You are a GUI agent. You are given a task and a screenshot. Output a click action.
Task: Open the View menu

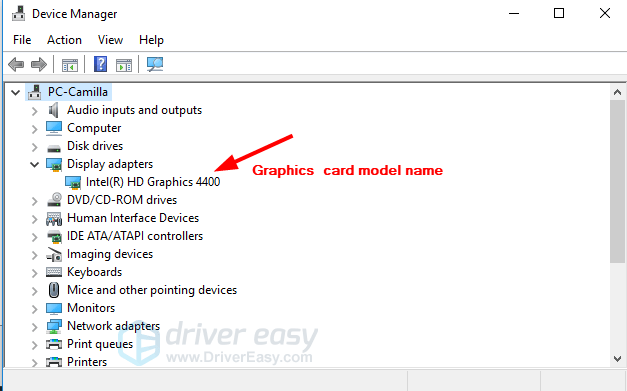tap(110, 40)
